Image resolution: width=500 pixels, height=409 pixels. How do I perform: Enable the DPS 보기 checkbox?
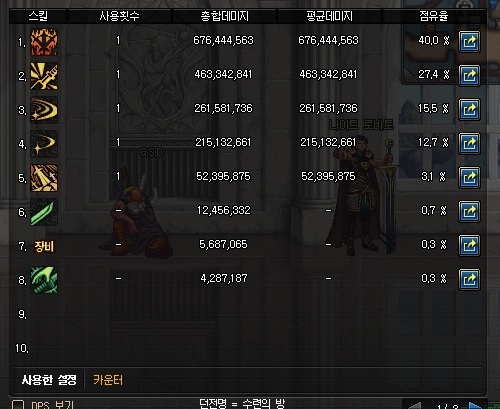coord(18,405)
